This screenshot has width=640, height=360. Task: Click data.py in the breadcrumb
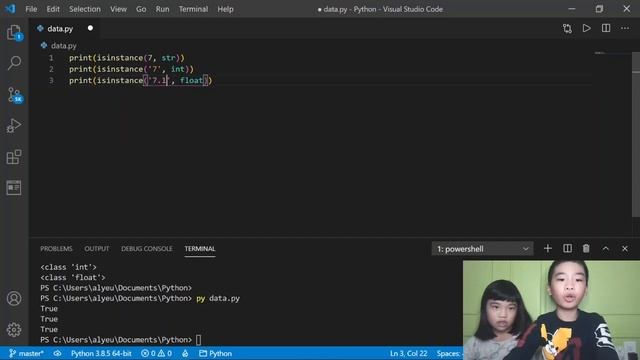point(63,46)
